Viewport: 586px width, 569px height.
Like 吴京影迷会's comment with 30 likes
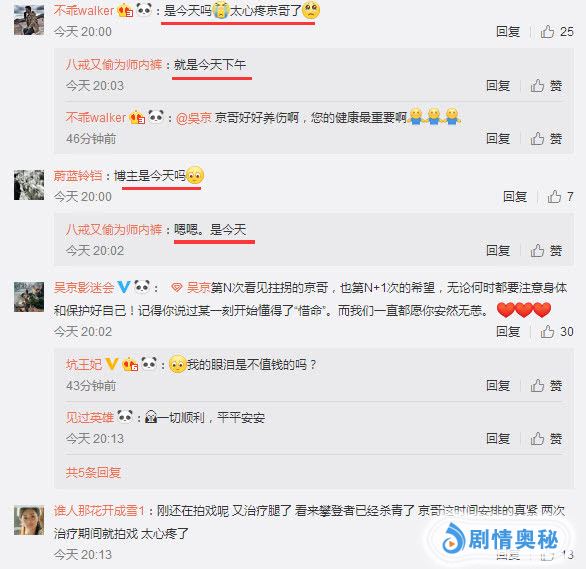(x=557, y=331)
